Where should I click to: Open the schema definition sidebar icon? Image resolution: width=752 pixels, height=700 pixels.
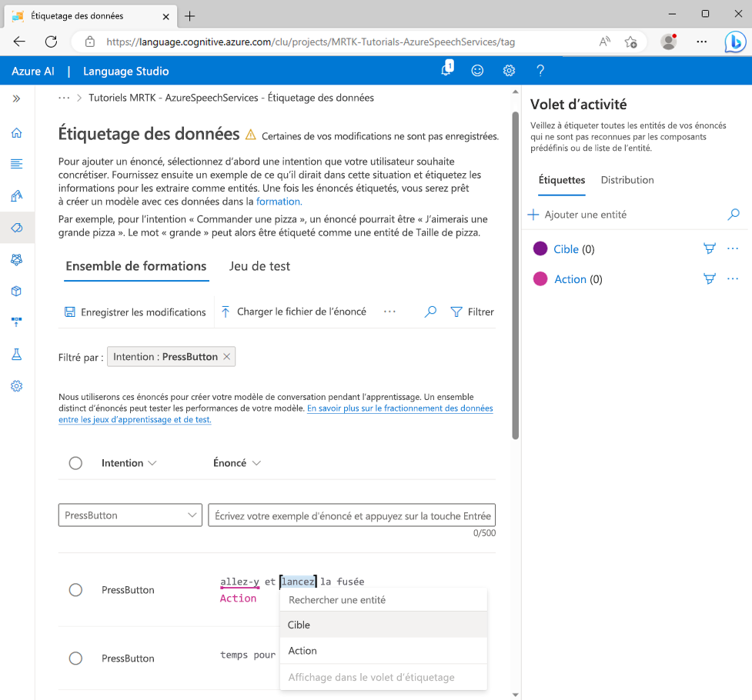pos(16,164)
